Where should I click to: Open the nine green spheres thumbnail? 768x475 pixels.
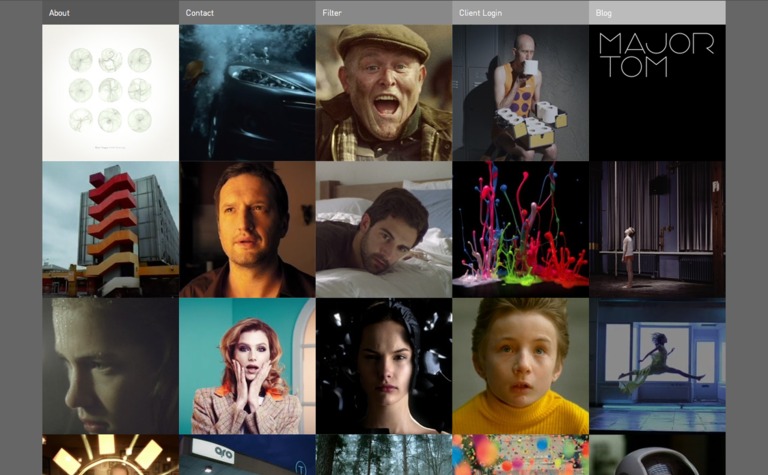click(x=110, y=93)
